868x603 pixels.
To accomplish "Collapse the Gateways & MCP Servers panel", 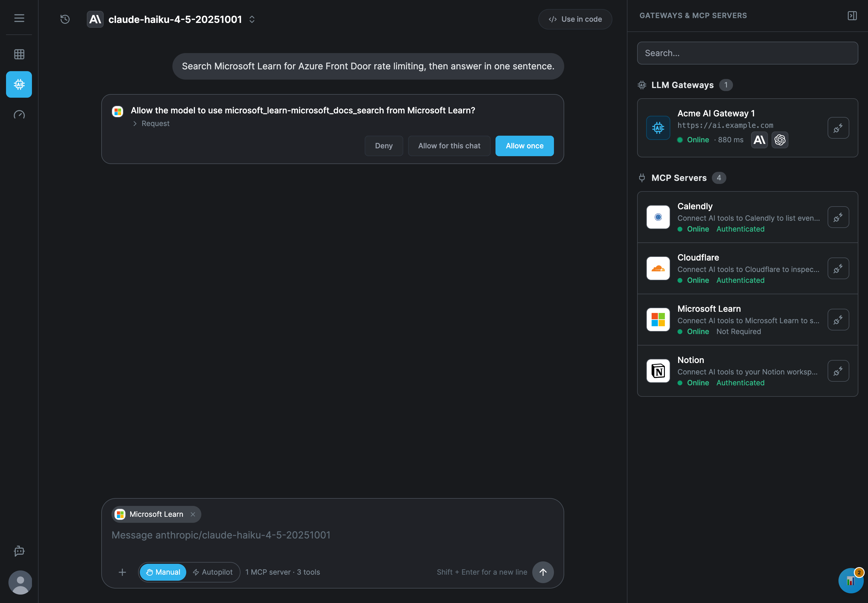I will [x=852, y=15].
